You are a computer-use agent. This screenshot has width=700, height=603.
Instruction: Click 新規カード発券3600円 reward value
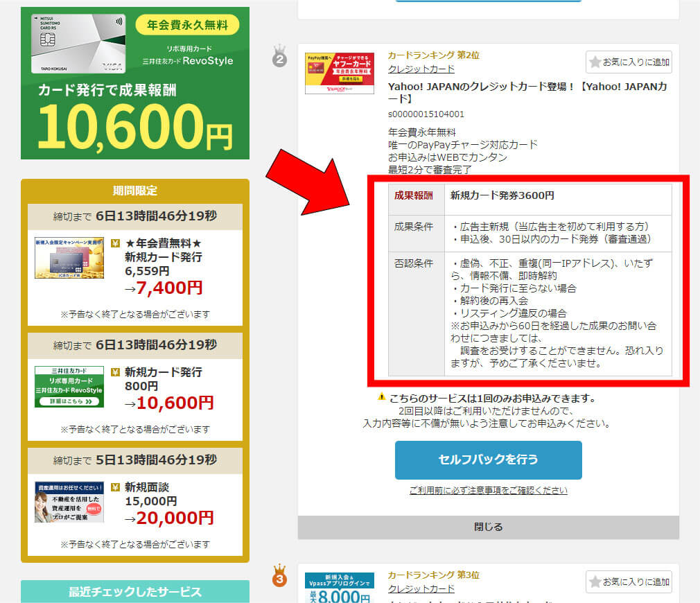502,195
